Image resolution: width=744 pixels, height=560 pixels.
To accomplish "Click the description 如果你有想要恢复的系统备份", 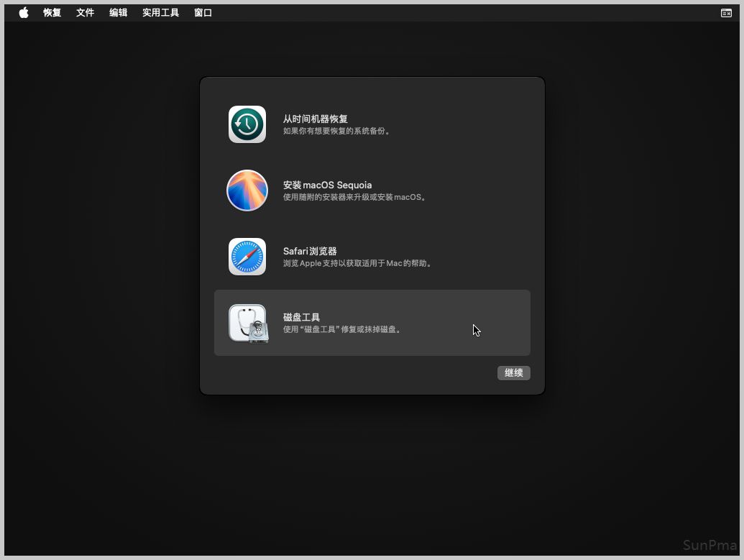I will pyautogui.click(x=338, y=132).
